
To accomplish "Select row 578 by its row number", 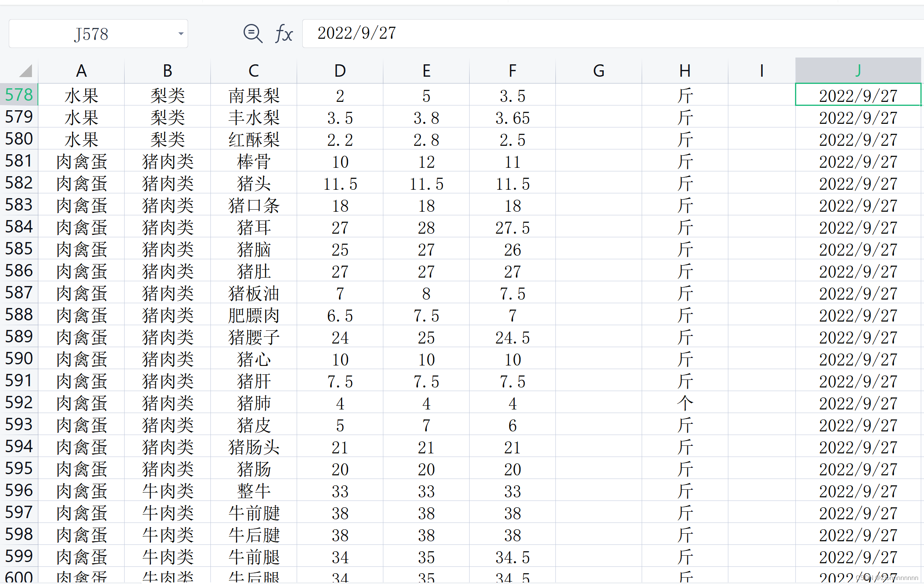I will coord(19,95).
